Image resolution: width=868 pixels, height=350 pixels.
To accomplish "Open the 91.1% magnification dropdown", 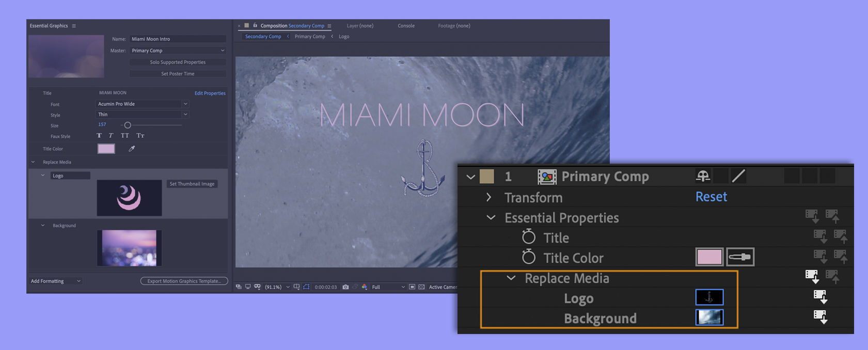I will click(x=277, y=287).
